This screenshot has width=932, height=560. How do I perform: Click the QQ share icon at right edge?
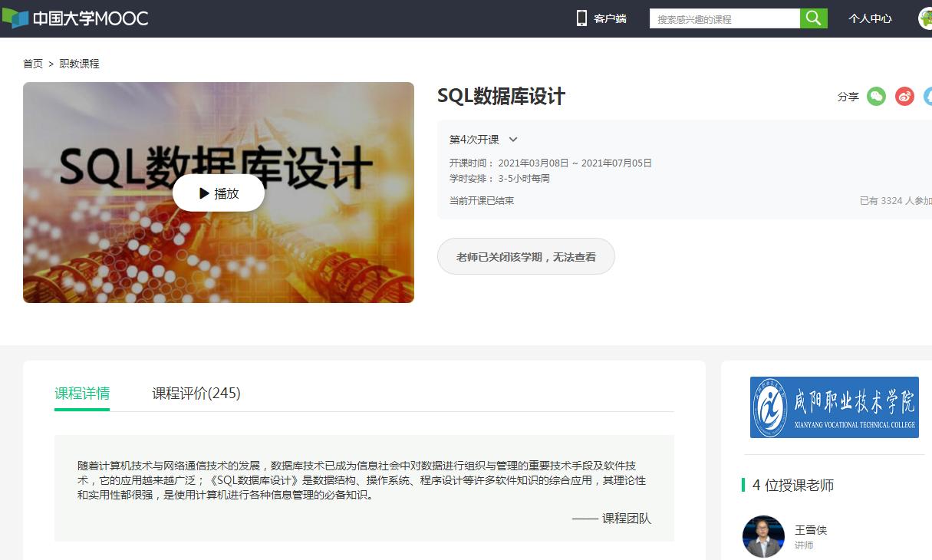[928, 97]
